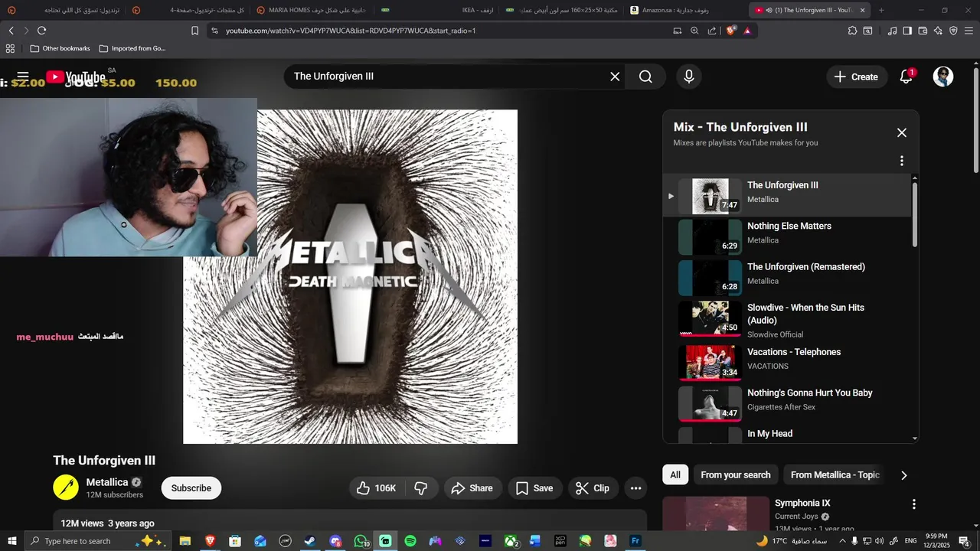Click the Metallica channel avatar
Image resolution: width=980 pixels, height=551 pixels.
pyautogui.click(x=66, y=487)
